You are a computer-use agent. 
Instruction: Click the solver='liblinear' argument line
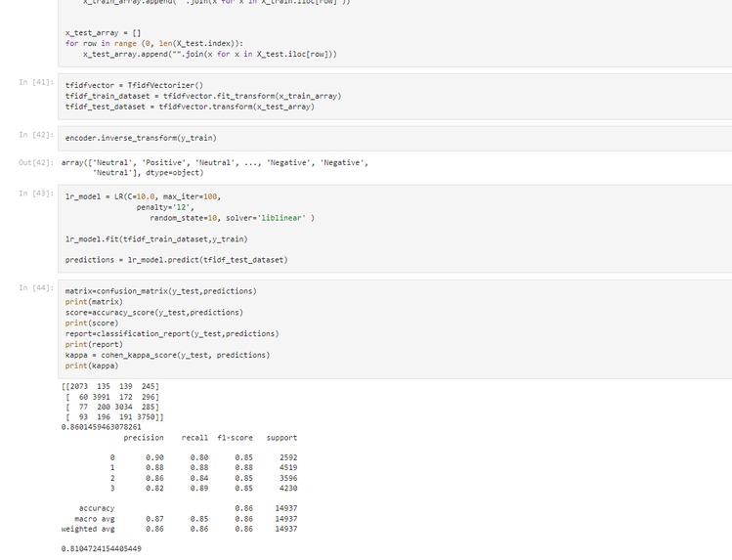click(x=232, y=218)
